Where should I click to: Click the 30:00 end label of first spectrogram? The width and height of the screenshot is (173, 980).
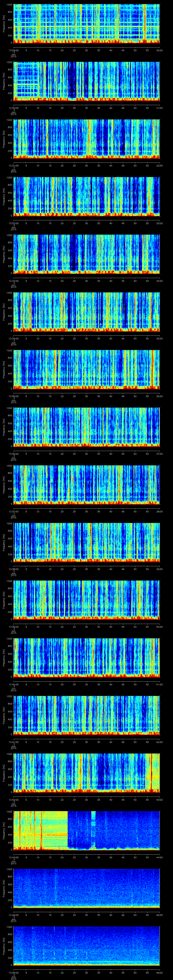[159, 50]
